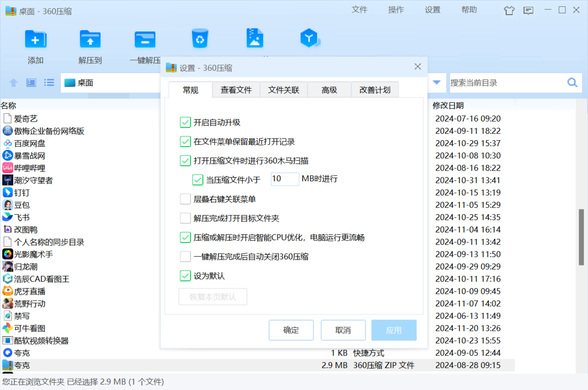The width and height of the screenshot is (588, 390).
Task: Switch to the 文件关联 tab
Action: point(284,90)
